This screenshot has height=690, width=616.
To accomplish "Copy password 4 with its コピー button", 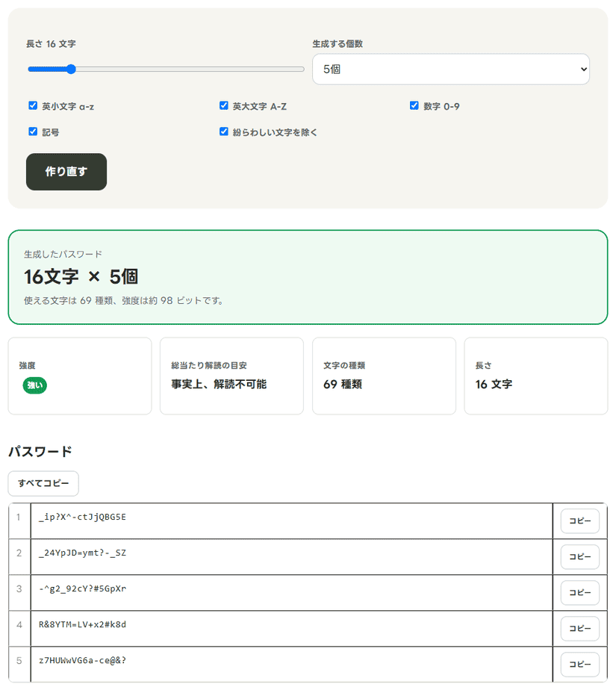I will click(580, 629).
